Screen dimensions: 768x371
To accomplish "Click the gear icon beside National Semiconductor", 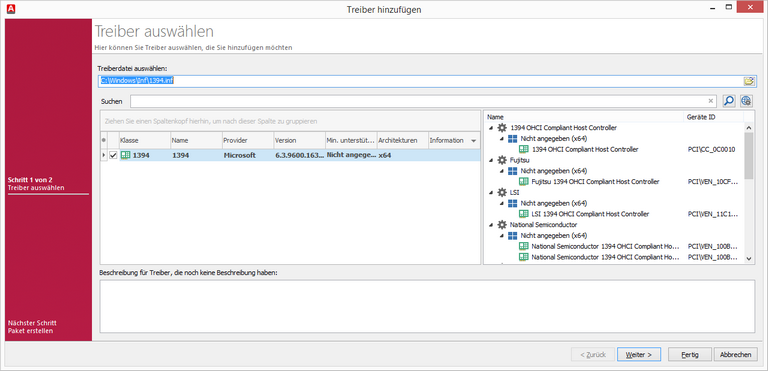I will tap(502, 224).
